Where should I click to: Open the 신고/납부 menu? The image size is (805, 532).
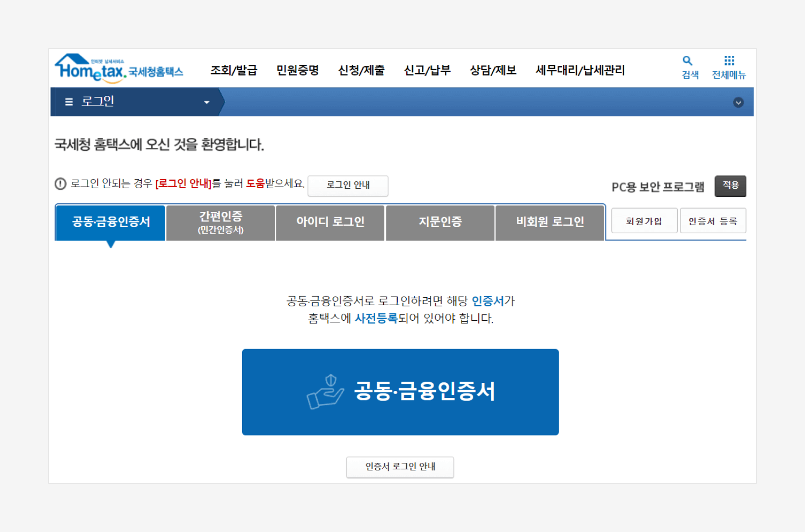pos(428,70)
